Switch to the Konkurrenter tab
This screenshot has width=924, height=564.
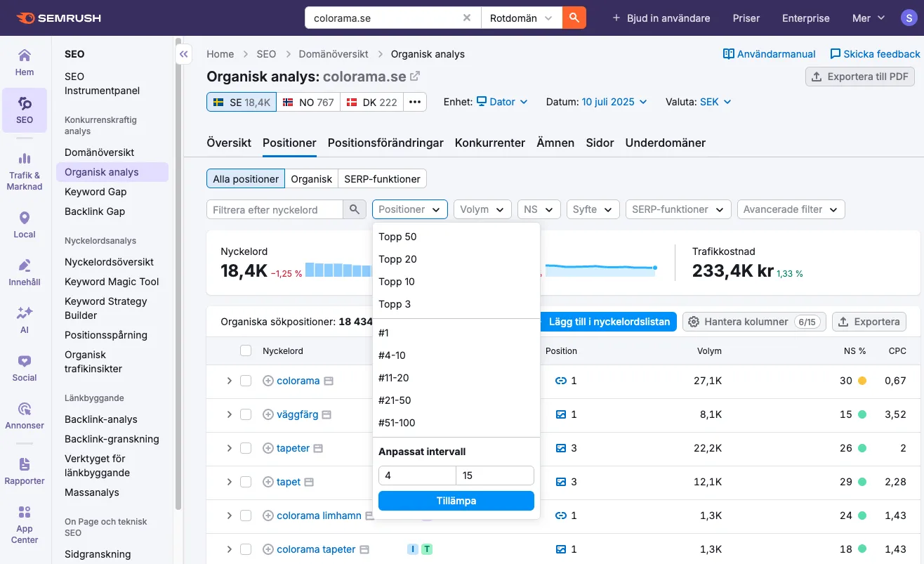click(x=490, y=143)
